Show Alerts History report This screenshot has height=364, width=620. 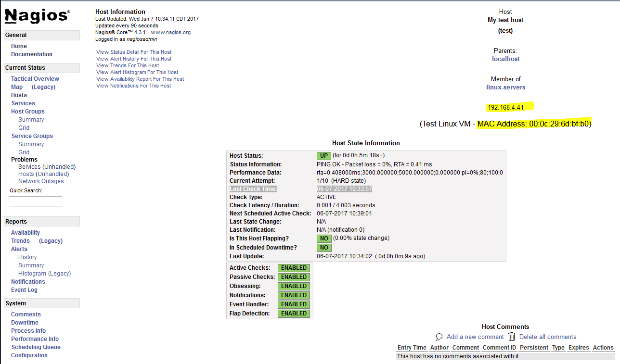(27, 257)
